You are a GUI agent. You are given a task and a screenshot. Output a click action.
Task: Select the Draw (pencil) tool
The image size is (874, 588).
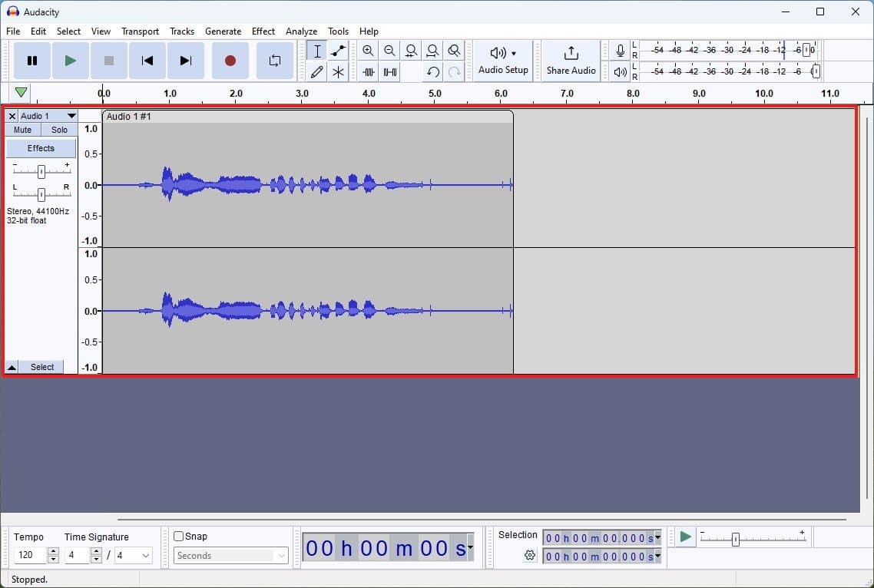(316, 72)
